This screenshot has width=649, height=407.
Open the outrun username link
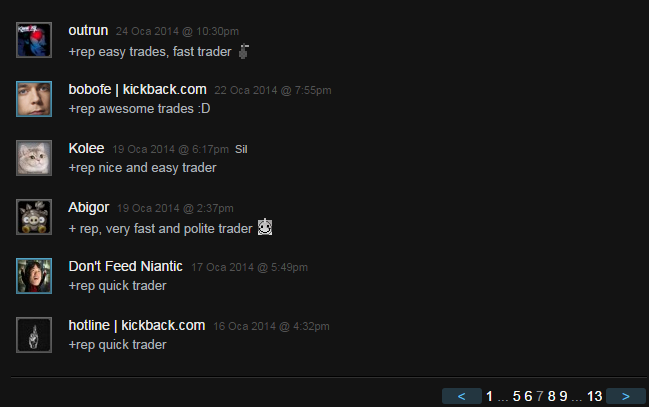[88, 30]
